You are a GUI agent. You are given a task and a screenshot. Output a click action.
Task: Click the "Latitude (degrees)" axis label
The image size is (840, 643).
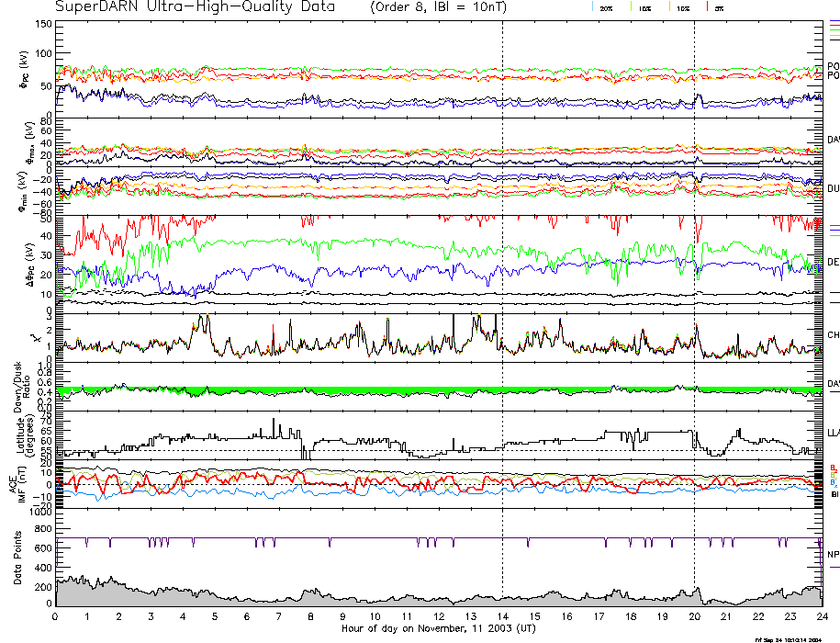[x=21, y=434]
